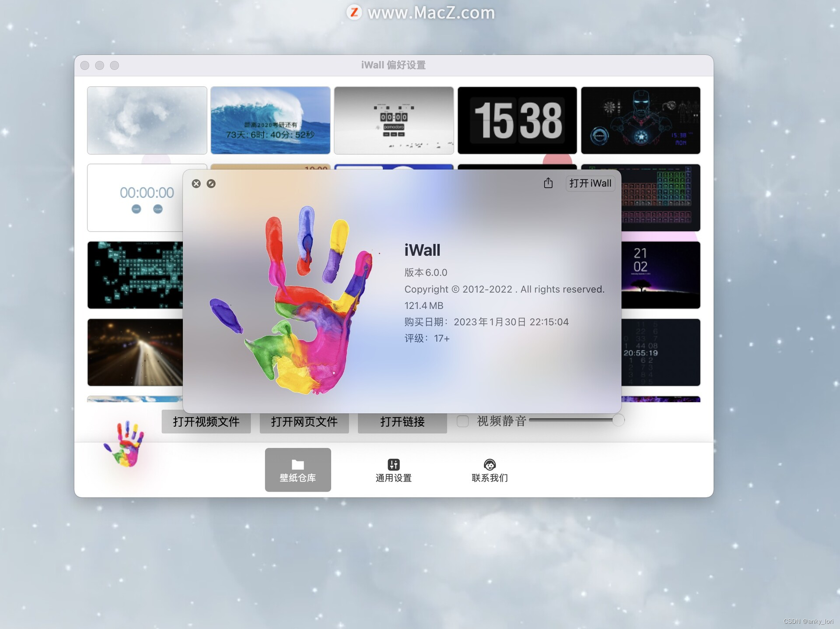This screenshot has width=840, height=629.
Task: Open the 通用设置 tab
Action: pos(394,471)
